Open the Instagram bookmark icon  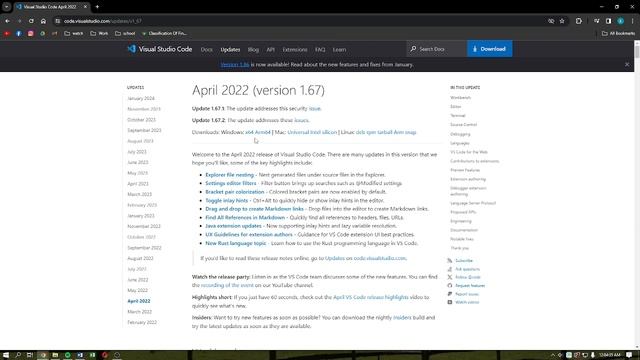click(31, 33)
